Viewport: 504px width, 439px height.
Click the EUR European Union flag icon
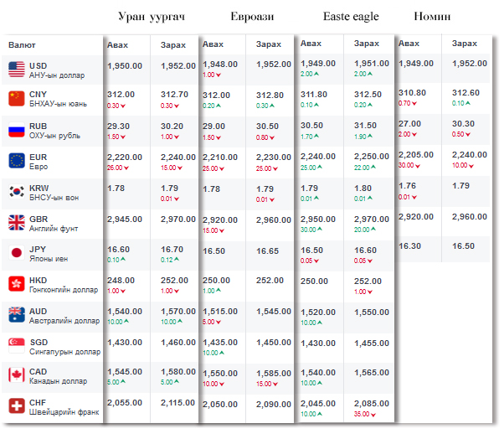17,160
